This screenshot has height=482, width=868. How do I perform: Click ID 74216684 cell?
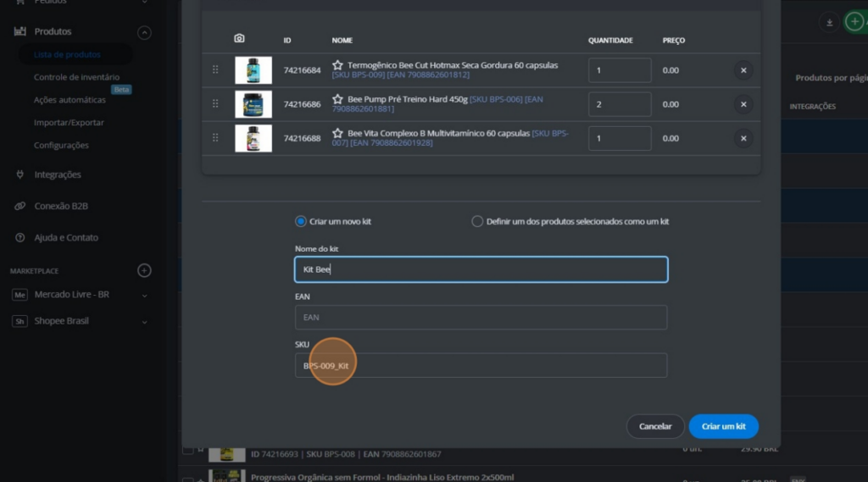coord(303,70)
